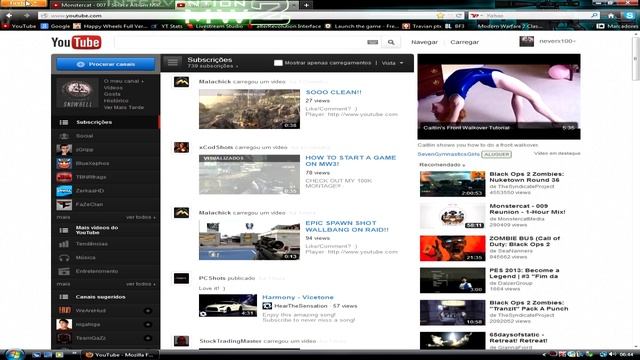Open O meu canal menu
640x360 pixels.
[124, 81]
